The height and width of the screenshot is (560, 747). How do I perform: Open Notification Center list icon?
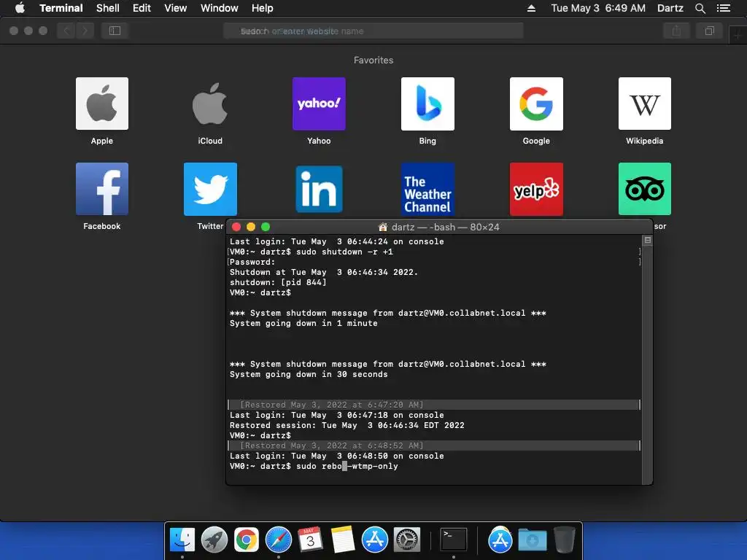pos(724,8)
